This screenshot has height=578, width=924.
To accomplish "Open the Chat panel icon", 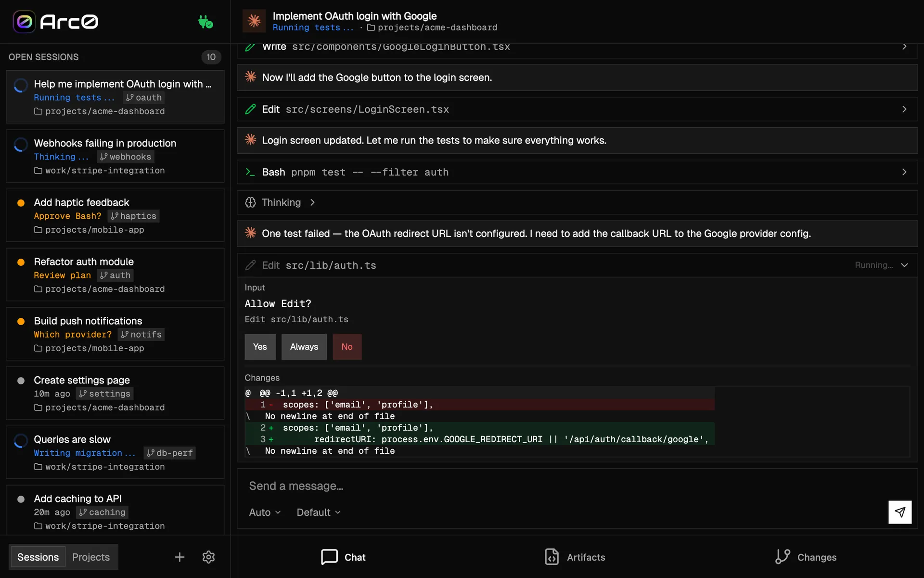I will 329,557.
